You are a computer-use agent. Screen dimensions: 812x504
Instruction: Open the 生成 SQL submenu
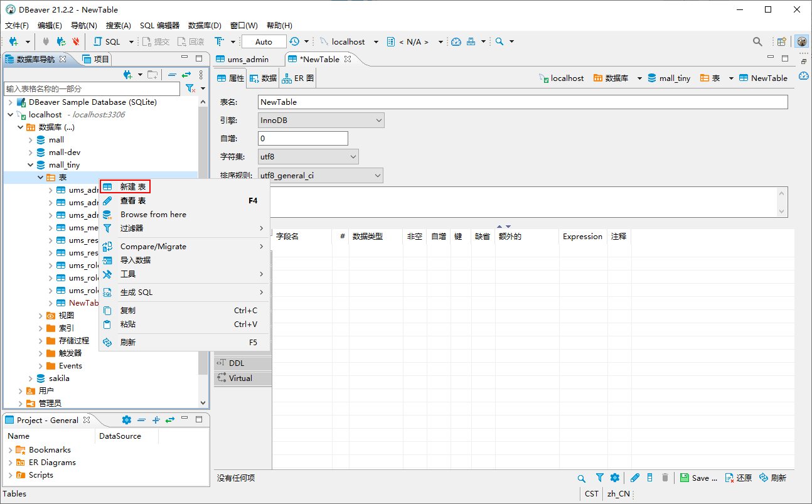point(185,292)
